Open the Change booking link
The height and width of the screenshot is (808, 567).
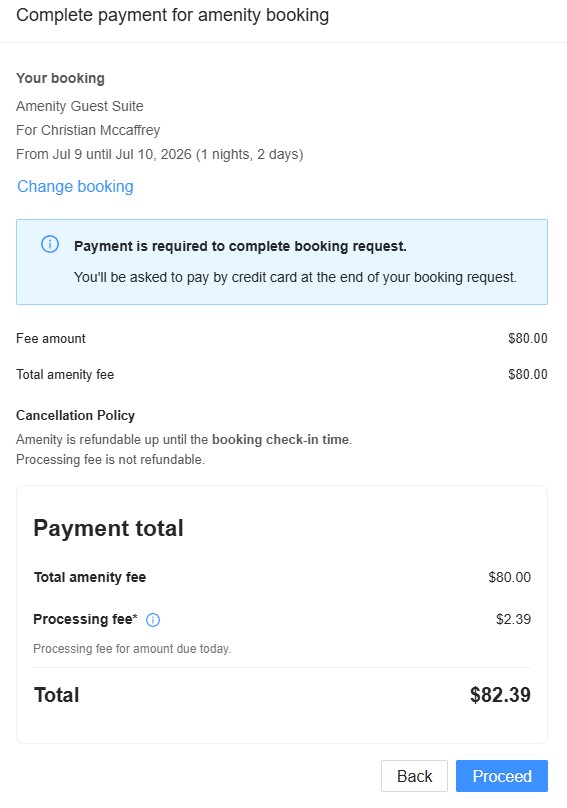75,186
